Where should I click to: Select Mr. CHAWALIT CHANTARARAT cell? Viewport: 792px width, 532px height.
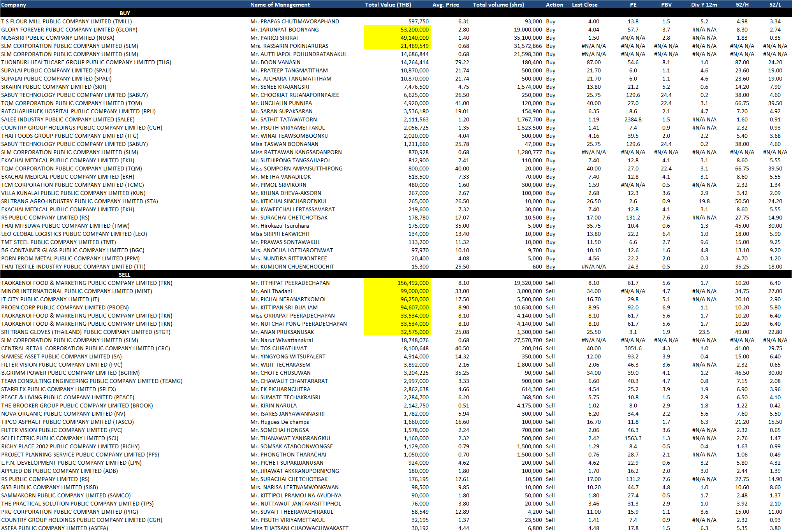point(289,381)
